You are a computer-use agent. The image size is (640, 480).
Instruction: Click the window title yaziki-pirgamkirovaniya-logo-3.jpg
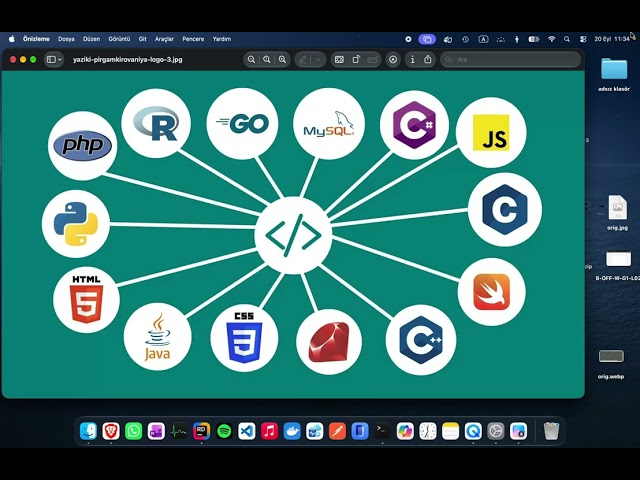(127, 60)
